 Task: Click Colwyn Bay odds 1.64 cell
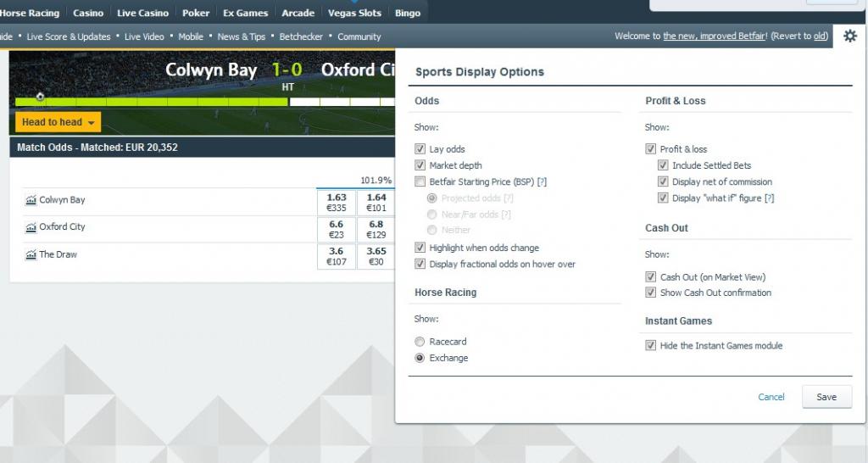point(376,202)
